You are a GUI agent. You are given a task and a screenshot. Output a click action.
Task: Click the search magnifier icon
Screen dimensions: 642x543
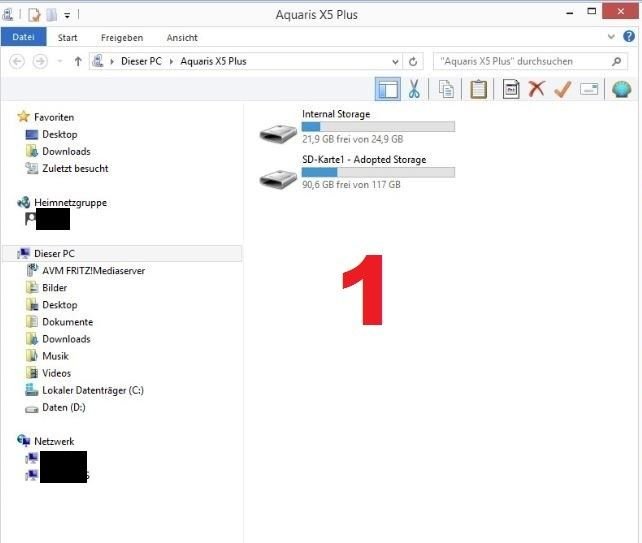[616, 61]
